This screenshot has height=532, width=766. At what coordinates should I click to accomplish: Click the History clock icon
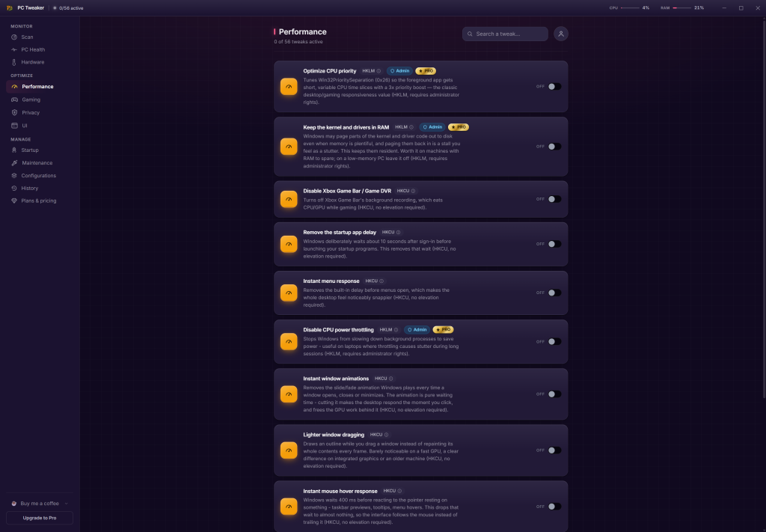click(14, 188)
